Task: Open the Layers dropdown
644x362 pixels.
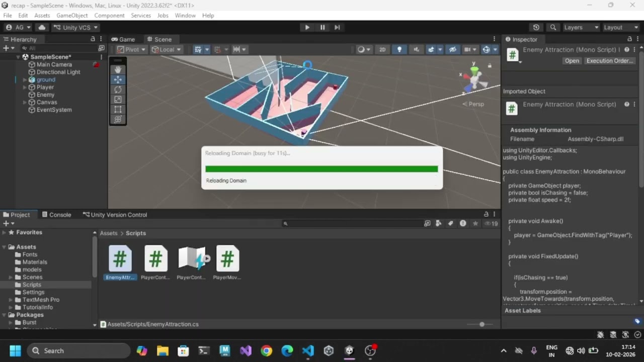Action: [x=581, y=28]
